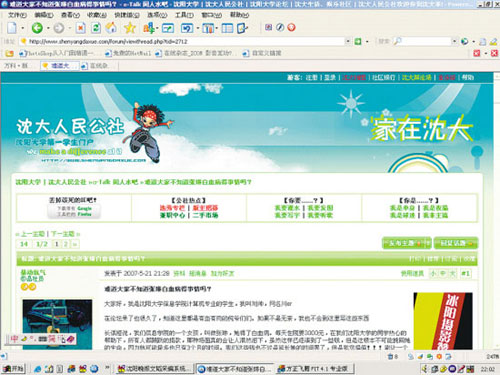Open Favorites via yellow star icon

pos(129,28)
